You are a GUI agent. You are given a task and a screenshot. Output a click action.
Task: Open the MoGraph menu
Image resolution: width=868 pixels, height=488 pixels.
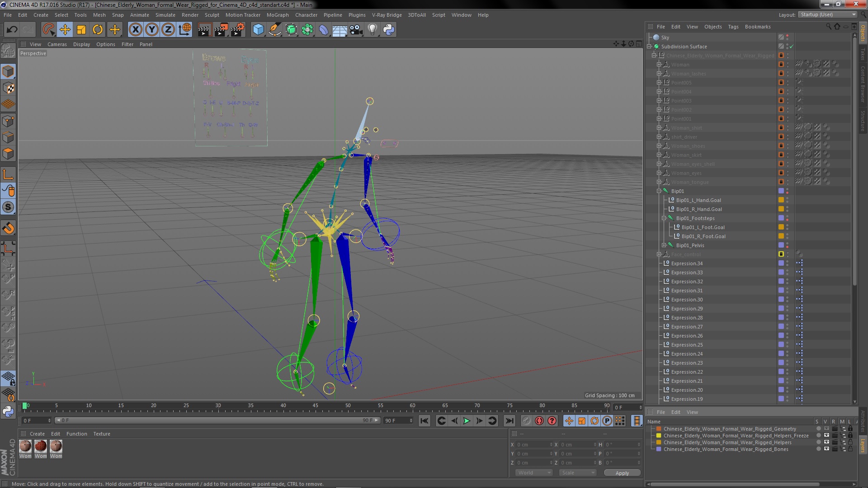[278, 15]
